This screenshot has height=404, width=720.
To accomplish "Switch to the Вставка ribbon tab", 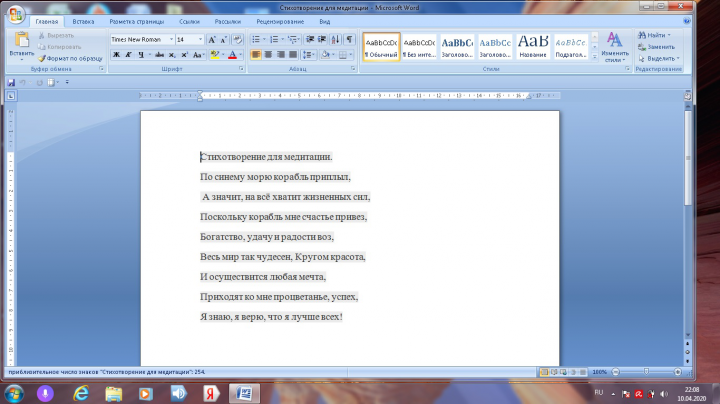I will [x=83, y=22].
